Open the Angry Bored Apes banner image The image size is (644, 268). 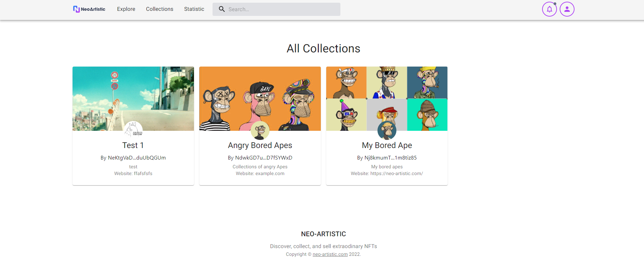coord(260,99)
